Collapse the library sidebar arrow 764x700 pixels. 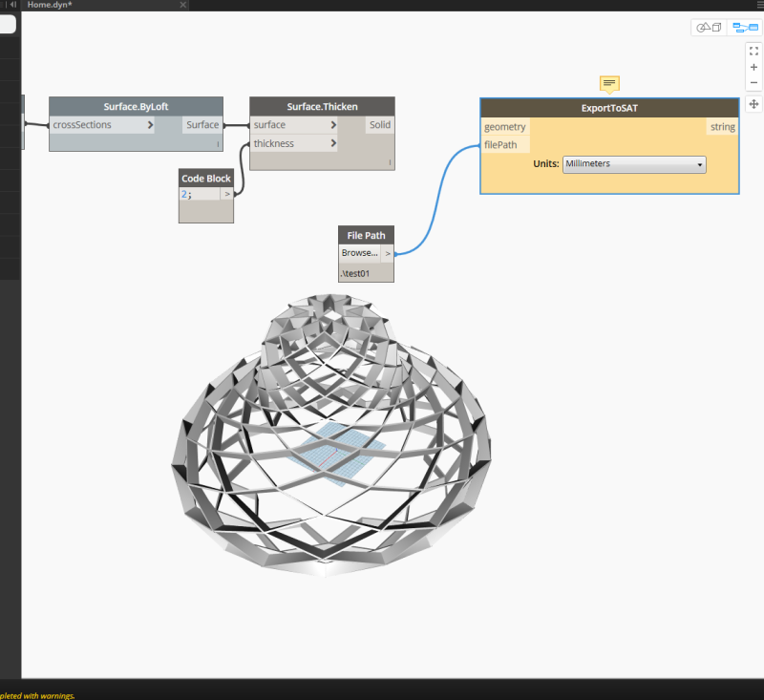pos(12,5)
